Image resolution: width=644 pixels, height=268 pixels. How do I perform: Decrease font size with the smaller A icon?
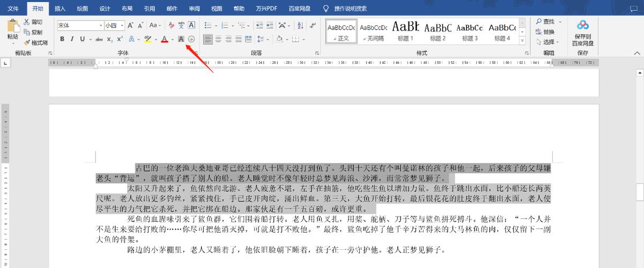(x=140, y=25)
